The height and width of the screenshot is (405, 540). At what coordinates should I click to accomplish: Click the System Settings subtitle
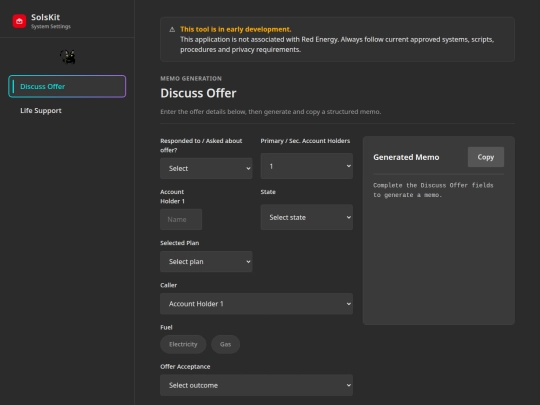[x=51, y=27]
